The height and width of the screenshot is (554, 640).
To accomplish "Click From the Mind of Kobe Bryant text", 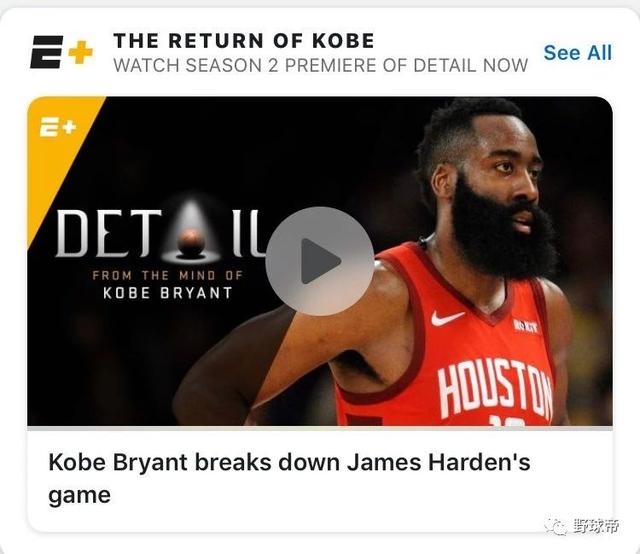I will [x=167, y=284].
